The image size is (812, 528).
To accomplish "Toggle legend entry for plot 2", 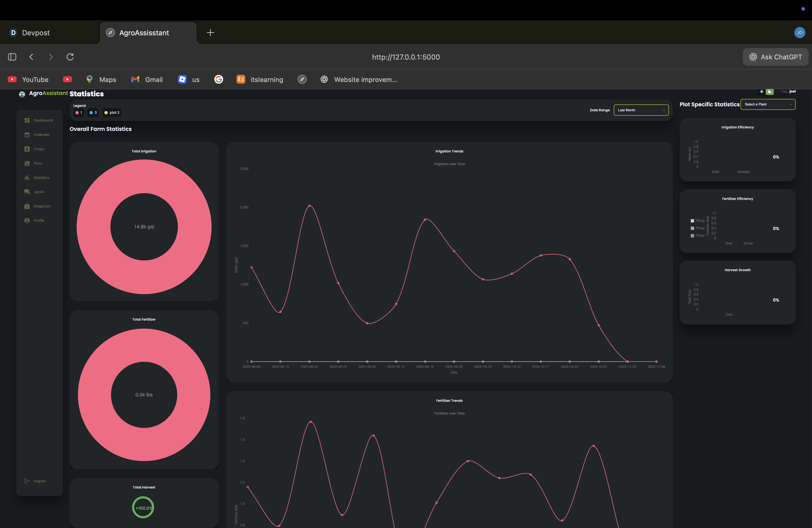I will pyautogui.click(x=112, y=113).
